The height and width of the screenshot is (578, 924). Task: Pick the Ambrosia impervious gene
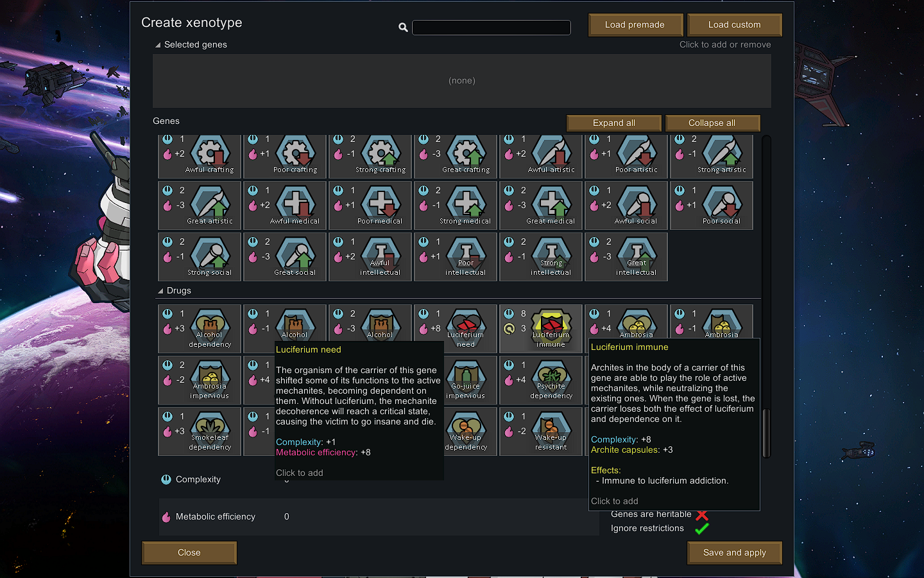(x=200, y=380)
